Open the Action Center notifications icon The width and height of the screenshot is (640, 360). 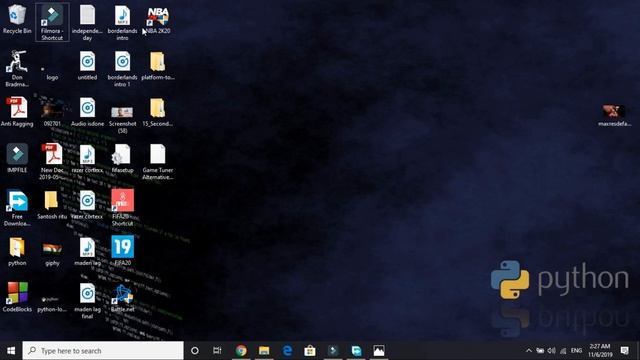[x=624, y=351]
